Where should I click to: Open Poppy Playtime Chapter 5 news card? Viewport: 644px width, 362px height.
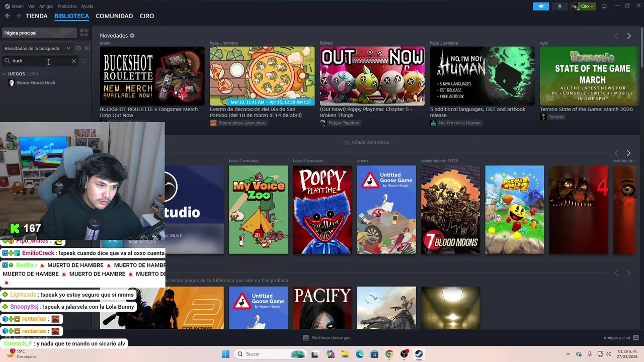(372, 76)
